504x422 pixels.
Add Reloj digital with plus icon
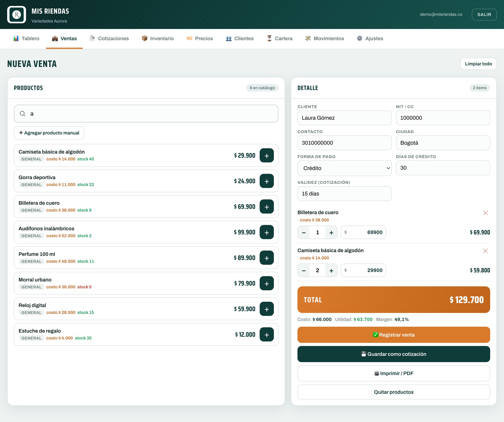coord(266,309)
